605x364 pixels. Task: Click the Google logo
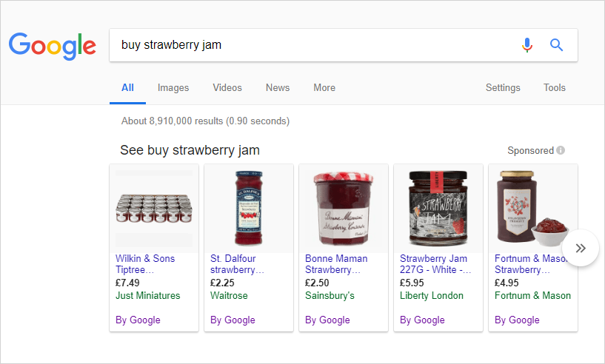tap(53, 46)
